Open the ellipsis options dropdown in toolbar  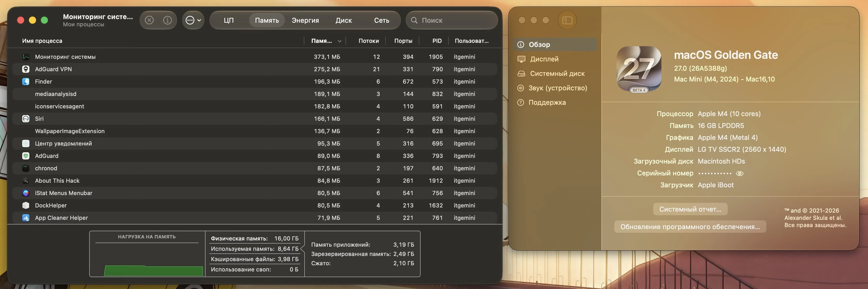click(x=193, y=20)
